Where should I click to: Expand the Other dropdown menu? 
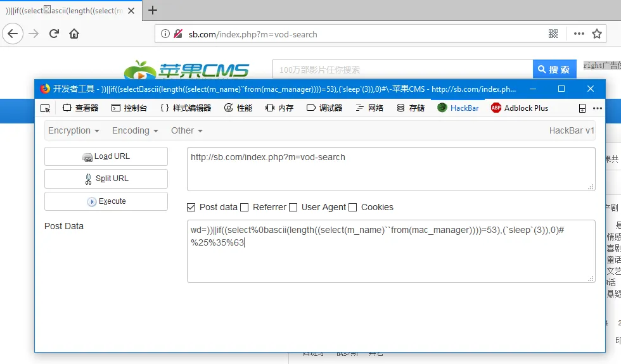pyautogui.click(x=186, y=130)
